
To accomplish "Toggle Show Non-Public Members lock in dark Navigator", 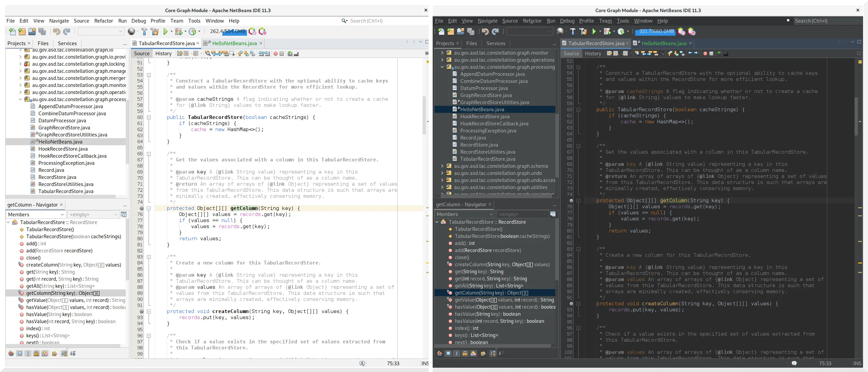I will tap(465, 353).
